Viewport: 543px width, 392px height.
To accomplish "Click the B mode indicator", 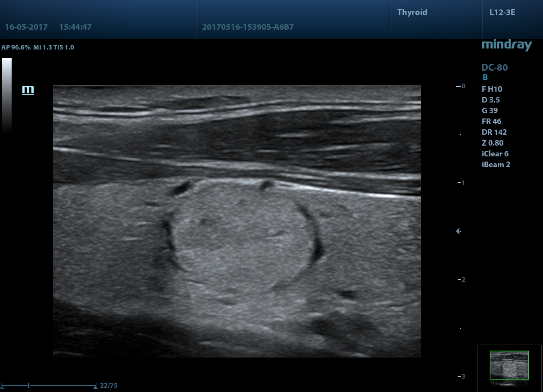I will click(x=485, y=78).
